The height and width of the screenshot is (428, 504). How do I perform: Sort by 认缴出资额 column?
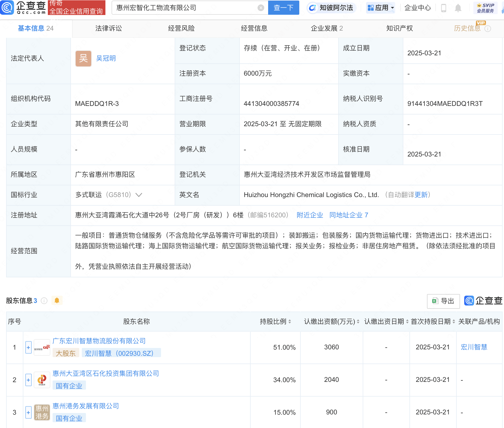(x=358, y=322)
